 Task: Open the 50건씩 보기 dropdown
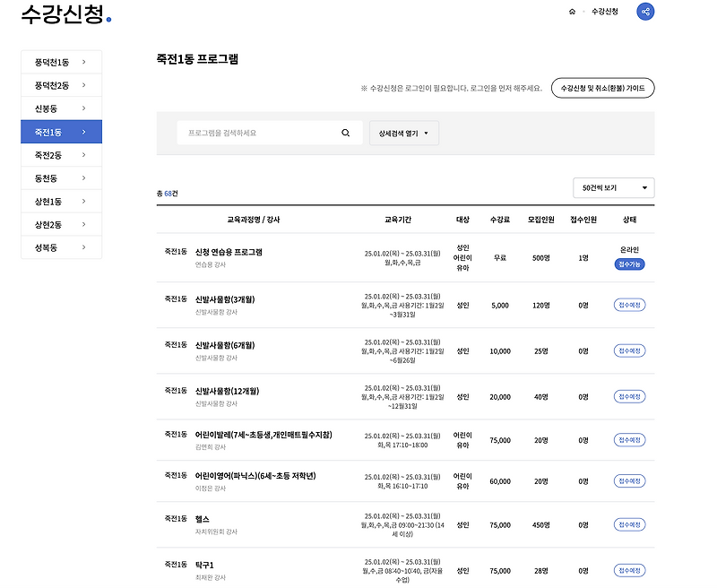coord(612,187)
